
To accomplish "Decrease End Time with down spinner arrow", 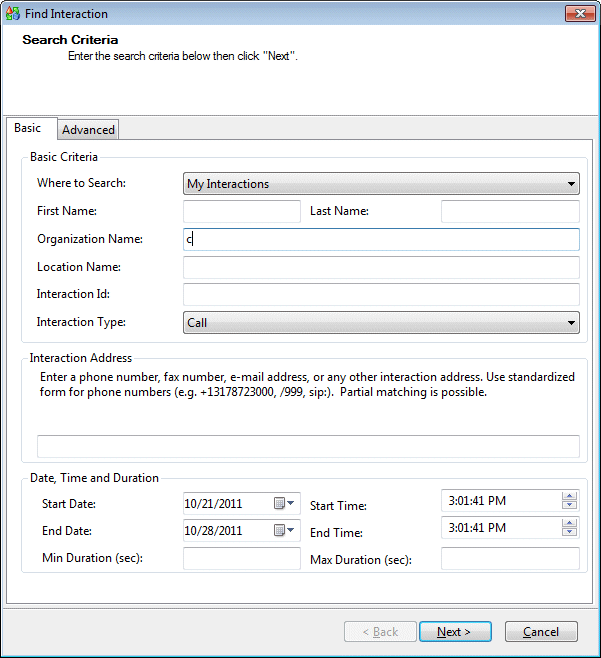I will 569,533.
